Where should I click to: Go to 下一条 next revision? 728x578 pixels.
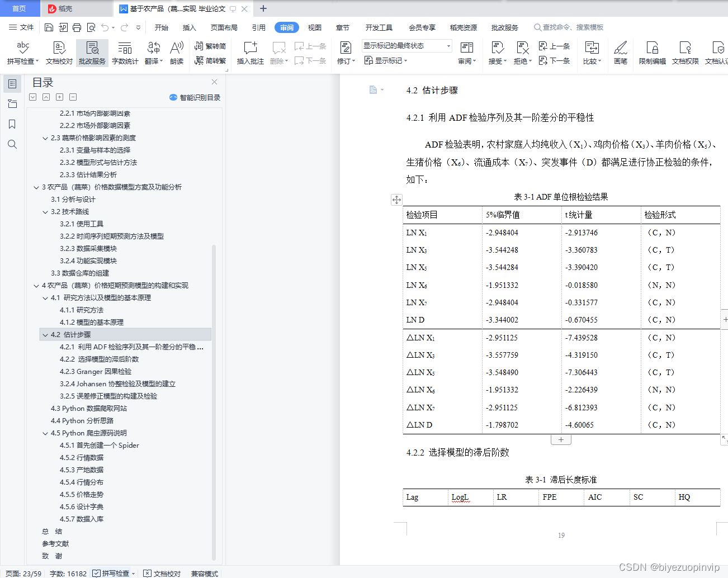(554, 60)
